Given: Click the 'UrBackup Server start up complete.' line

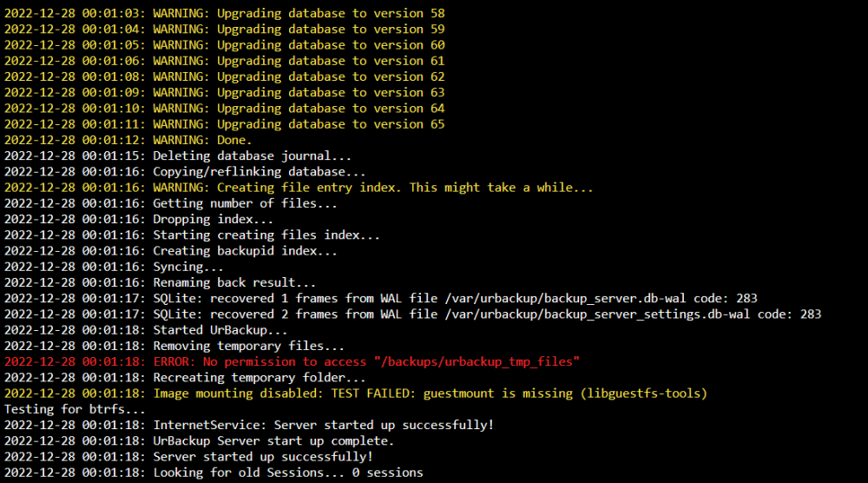Looking at the screenshot, I should coord(200,441).
